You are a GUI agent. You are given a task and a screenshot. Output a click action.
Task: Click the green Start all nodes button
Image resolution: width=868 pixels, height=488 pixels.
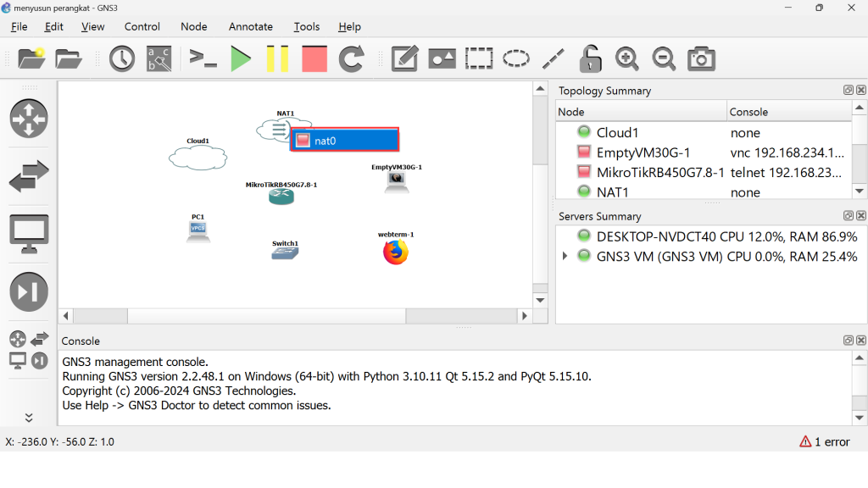[x=241, y=58]
